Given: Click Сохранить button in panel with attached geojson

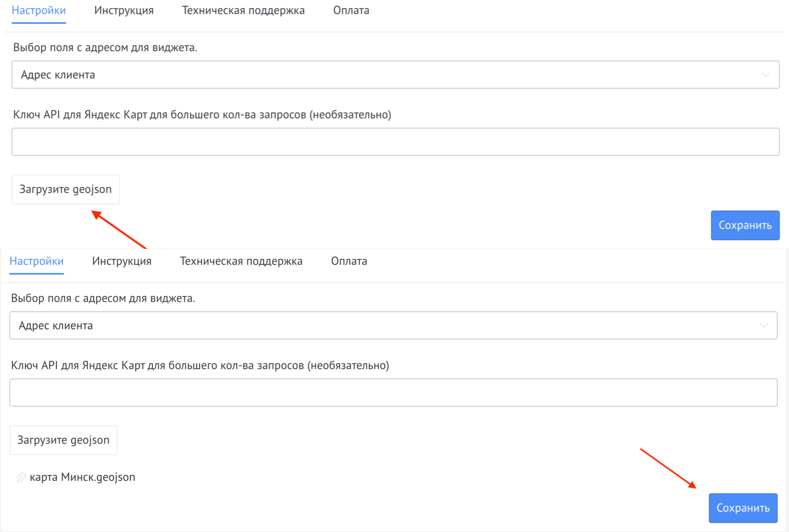Looking at the screenshot, I should tap(743, 508).
